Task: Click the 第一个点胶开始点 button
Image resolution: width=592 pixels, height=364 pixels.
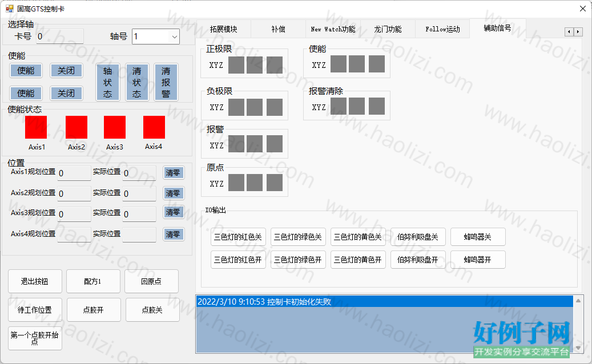Action: (35, 338)
